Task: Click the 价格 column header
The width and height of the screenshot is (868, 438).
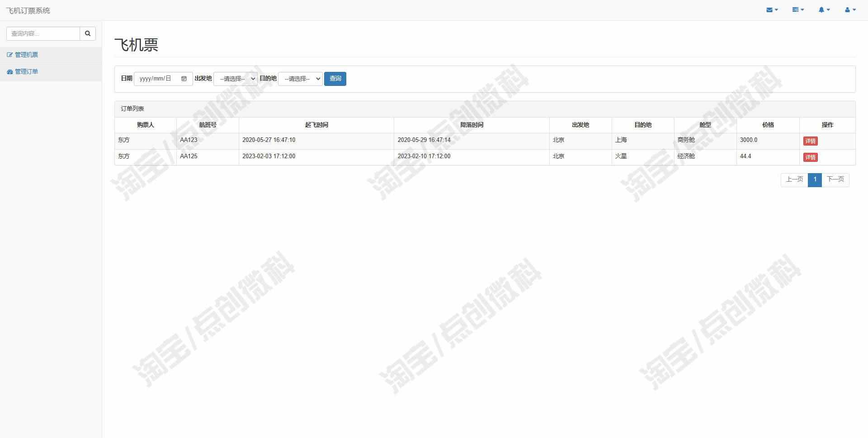Action: 768,125
